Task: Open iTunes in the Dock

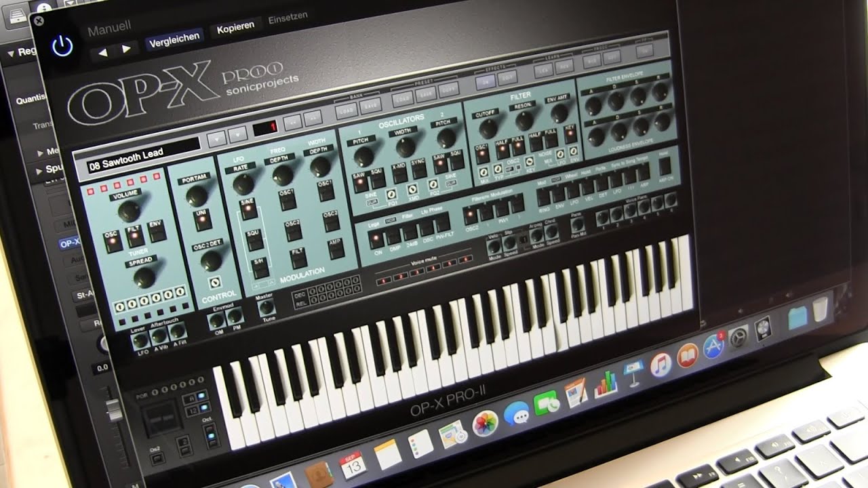Action: point(660,365)
